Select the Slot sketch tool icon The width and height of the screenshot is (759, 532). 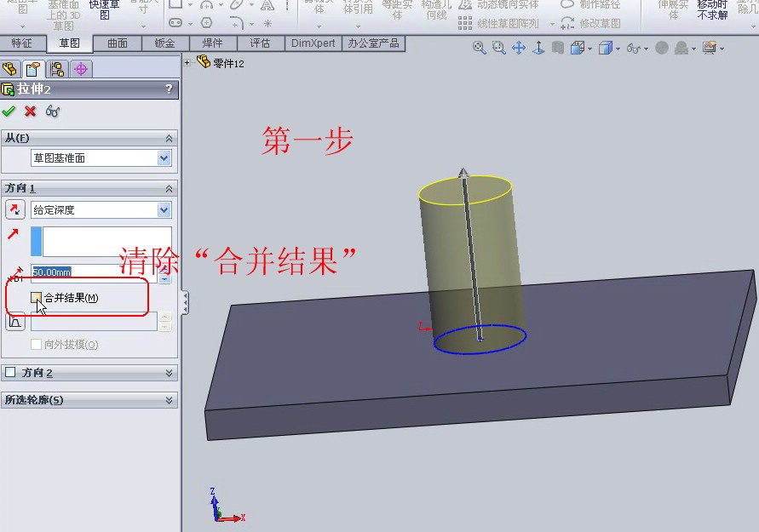175,23
